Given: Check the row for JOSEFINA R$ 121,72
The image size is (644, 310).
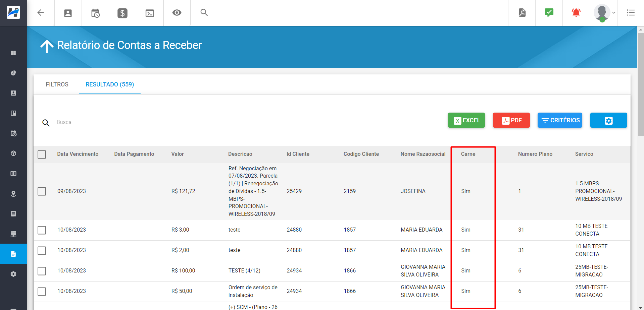Looking at the screenshot, I should click(42, 191).
